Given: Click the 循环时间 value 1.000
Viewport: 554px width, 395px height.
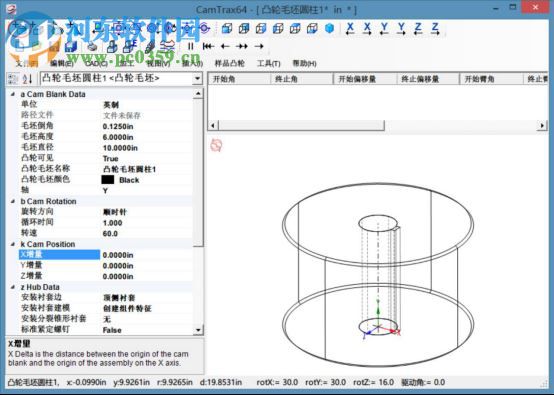Looking at the screenshot, I should tap(112, 223).
